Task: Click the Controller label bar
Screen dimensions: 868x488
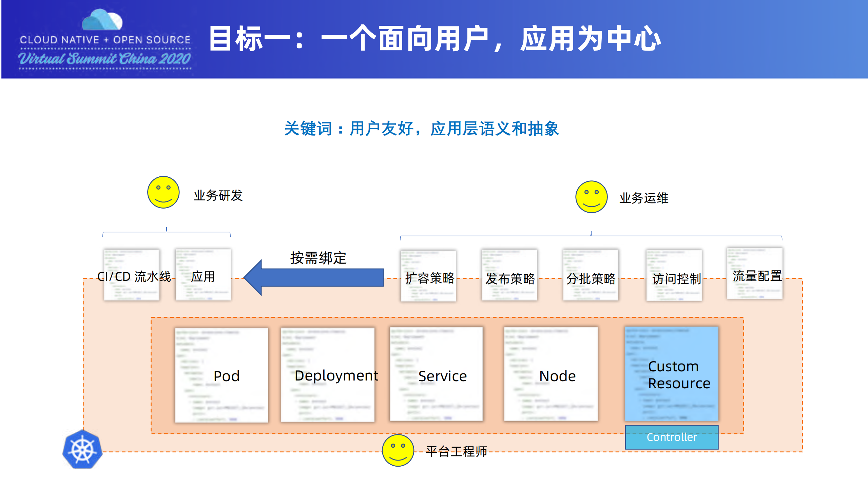Action: pos(672,437)
